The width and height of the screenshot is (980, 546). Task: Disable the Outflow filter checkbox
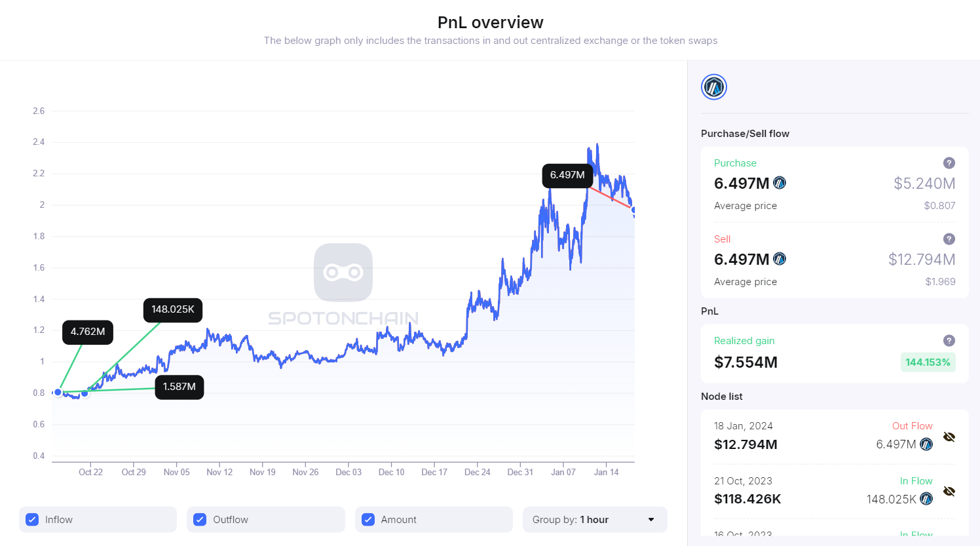pyautogui.click(x=200, y=519)
